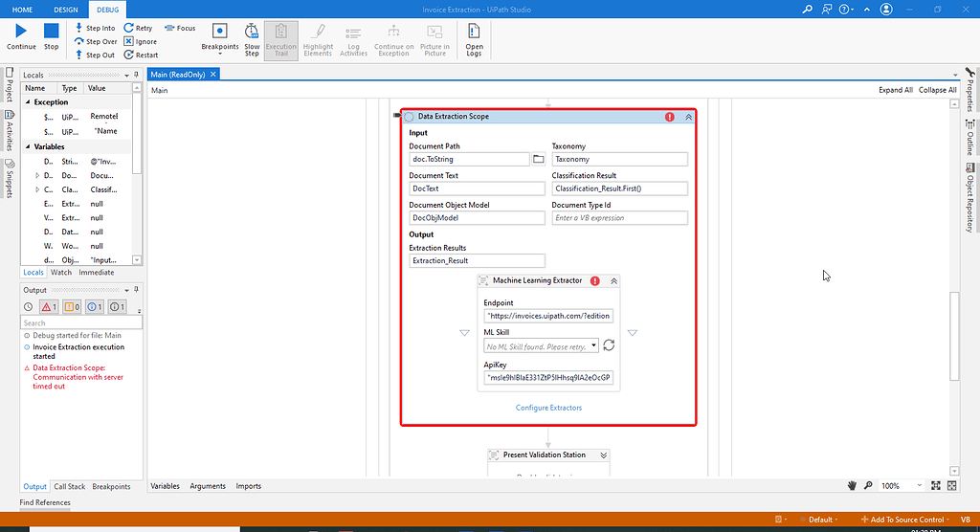This screenshot has height=532, width=980.
Task: Open the feedback icon in title bar
Action: 827,10
